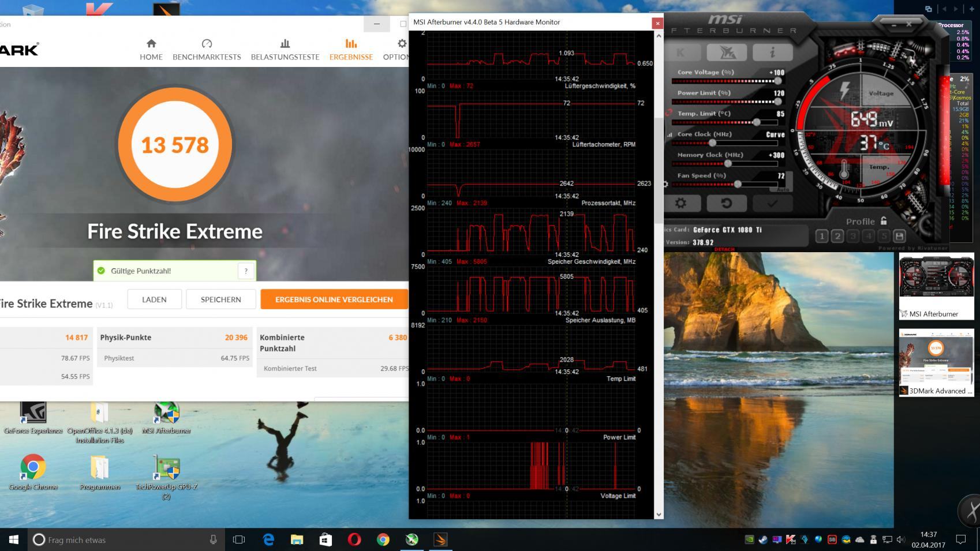Open the Afterburner information 'i' button

772,52
